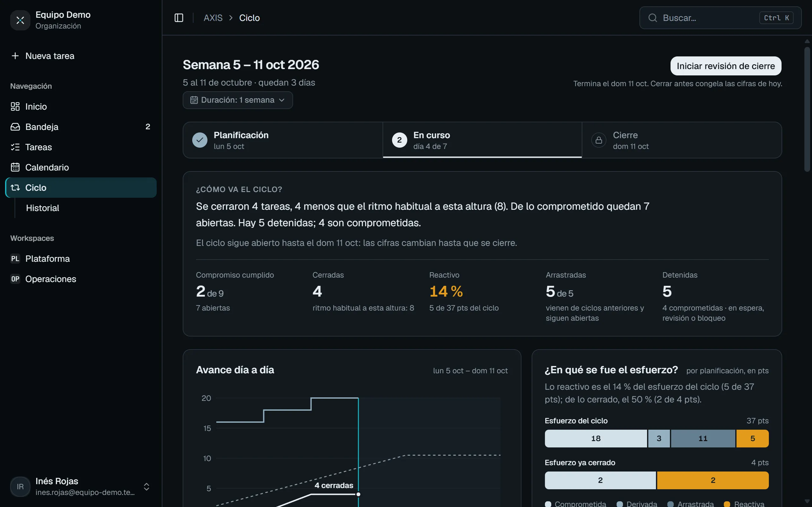Viewport: 812px width, 507px height.
Task: Click the Cierre lock icon
Action: 599,140
